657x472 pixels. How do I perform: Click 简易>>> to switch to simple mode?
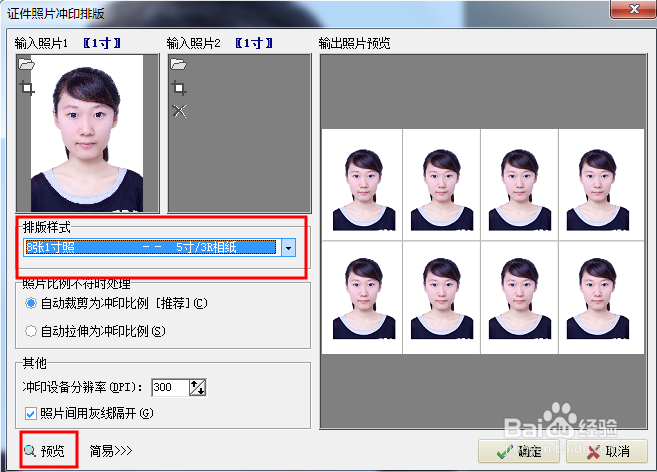point(111,451)
